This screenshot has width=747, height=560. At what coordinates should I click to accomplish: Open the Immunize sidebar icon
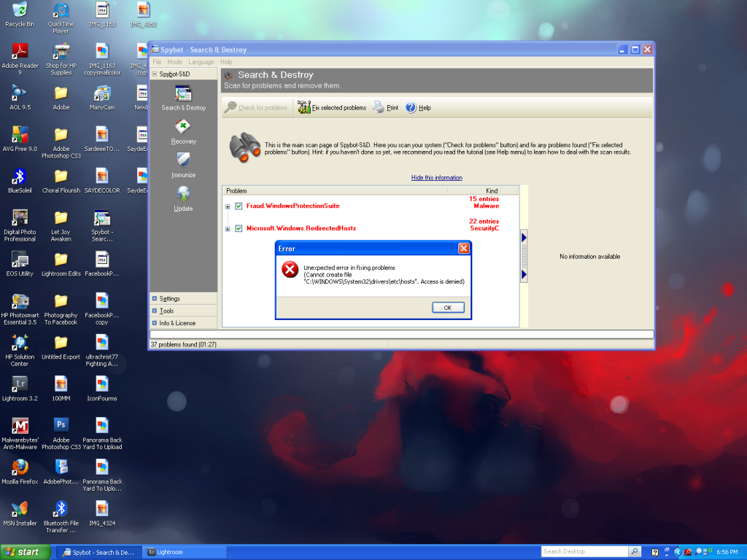tap(183, 166)
